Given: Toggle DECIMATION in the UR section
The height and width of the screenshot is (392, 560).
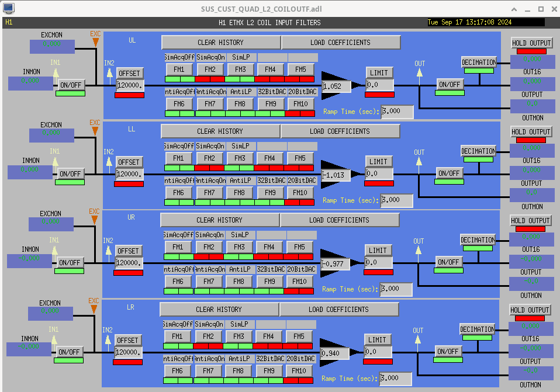Looking at the screenshot, I should point(478,240).
